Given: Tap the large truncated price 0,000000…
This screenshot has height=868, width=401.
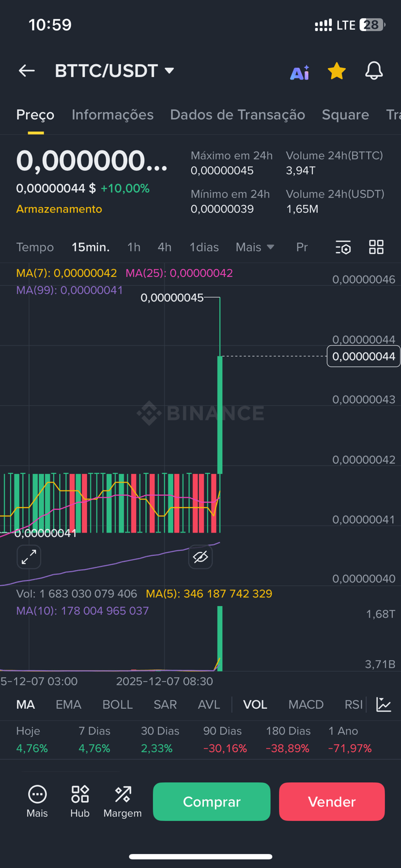Looking at the screenshot, I should (x=92, y=161).
